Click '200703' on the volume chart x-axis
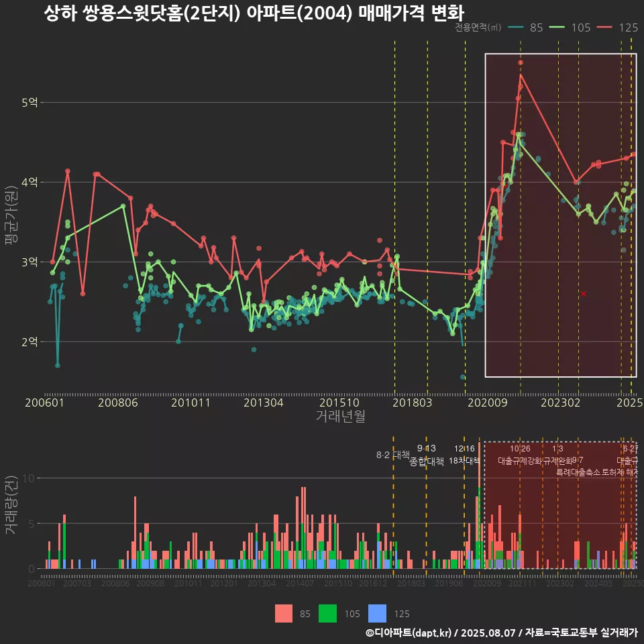The height and width of the screenshot is (644, 644). 76,583
